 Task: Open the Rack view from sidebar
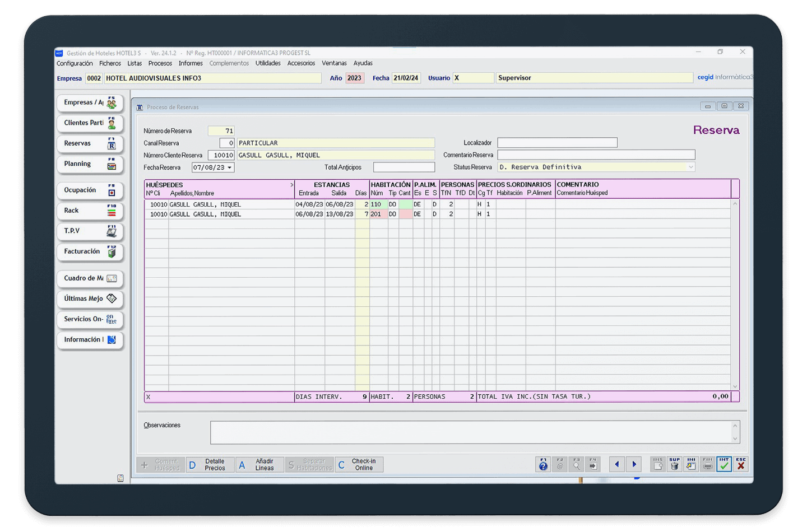click(x=90, y=211)
